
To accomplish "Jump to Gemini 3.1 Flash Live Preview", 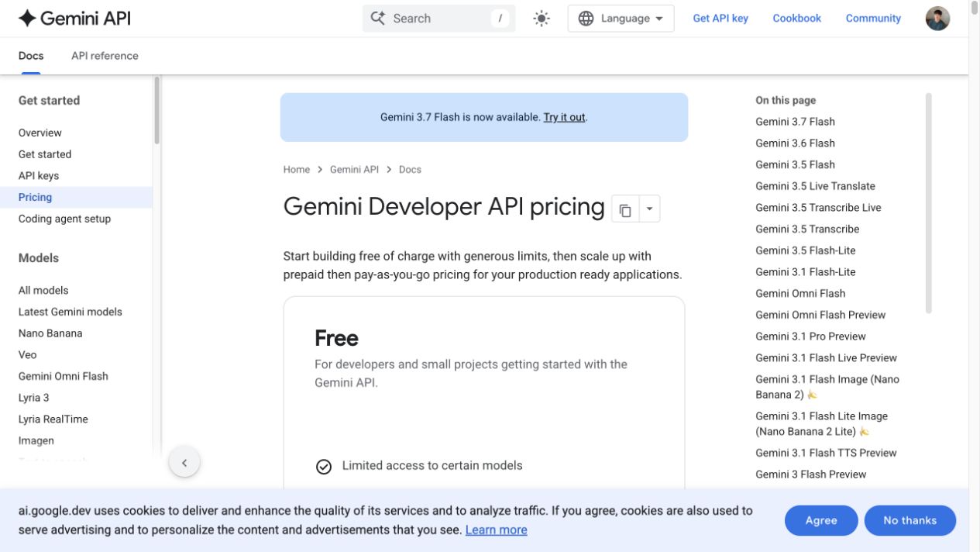I will [826, 357].
